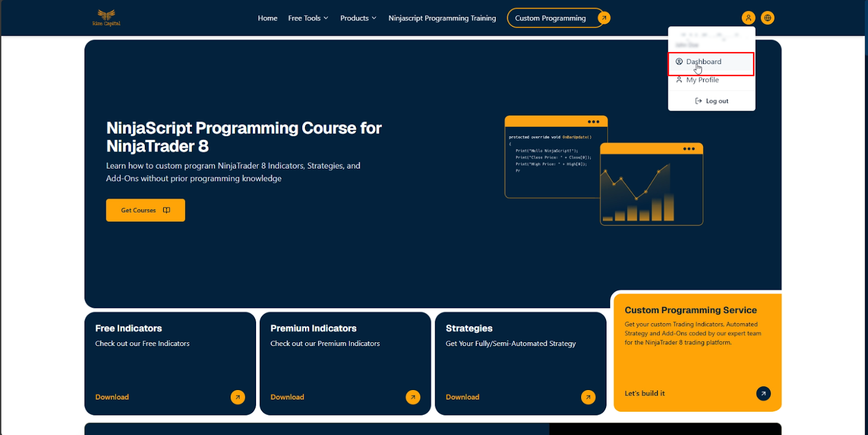
Task: Click the line chart illustration window
Action: (x=652, y=184)
